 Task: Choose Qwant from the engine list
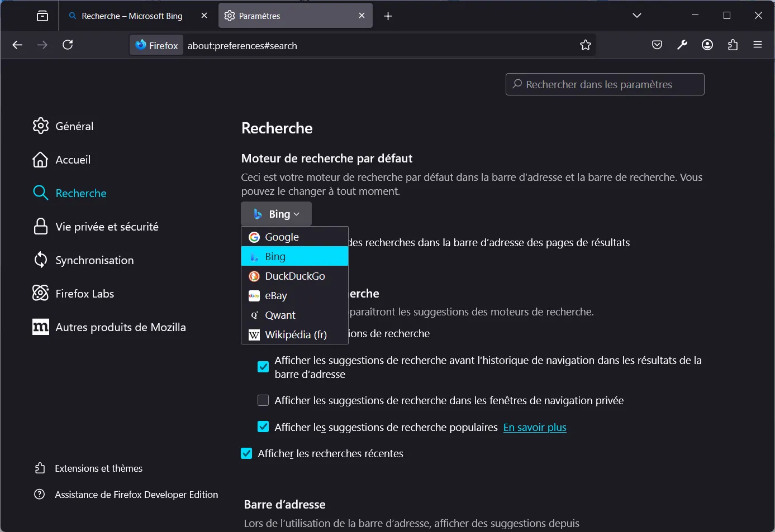[x=294, y=315]
